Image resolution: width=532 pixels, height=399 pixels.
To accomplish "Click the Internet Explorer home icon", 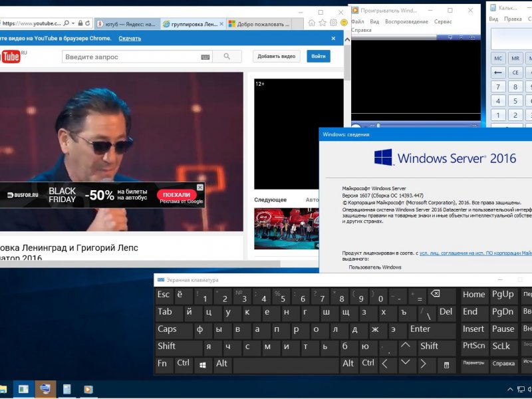I will tap(311, 23).
